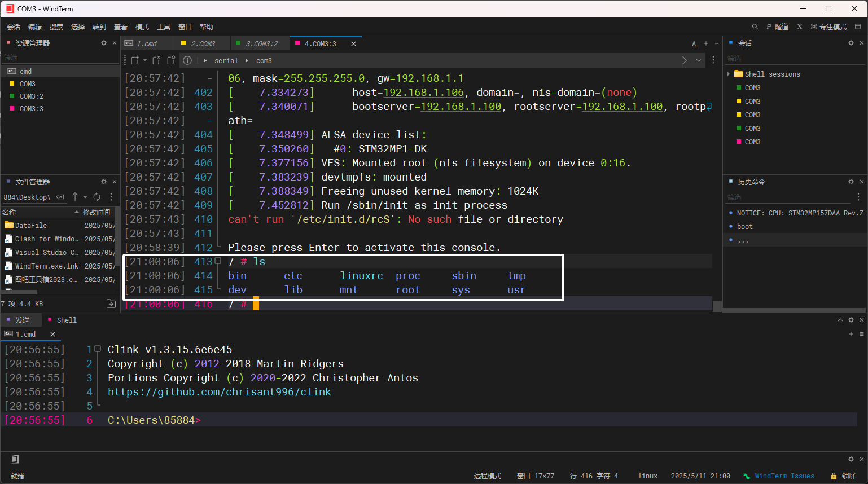Click the file manager path input field
868x484 pixels.
[28, 197]
